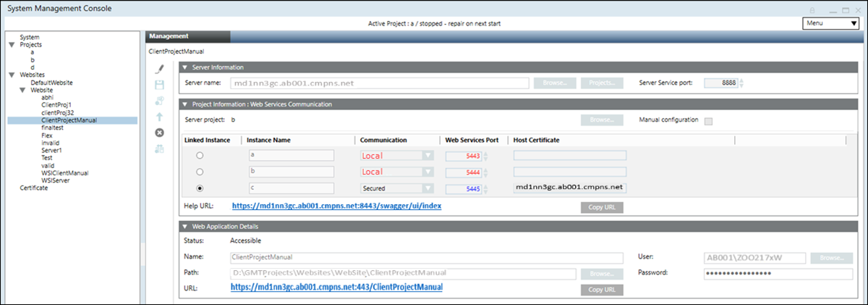This screenshot has height=305, width=868.
Task: Increase the Server Service port stepper
Action: [741, 80]
